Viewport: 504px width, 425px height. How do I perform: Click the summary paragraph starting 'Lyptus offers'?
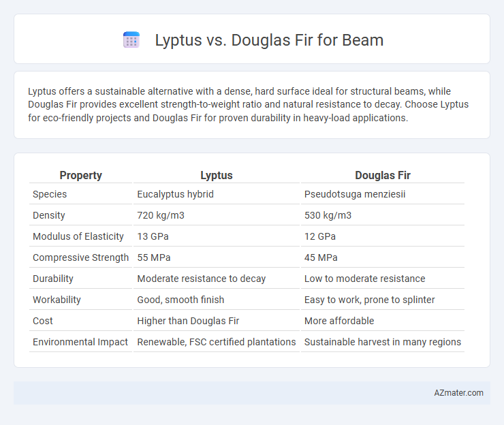point(248,104)
